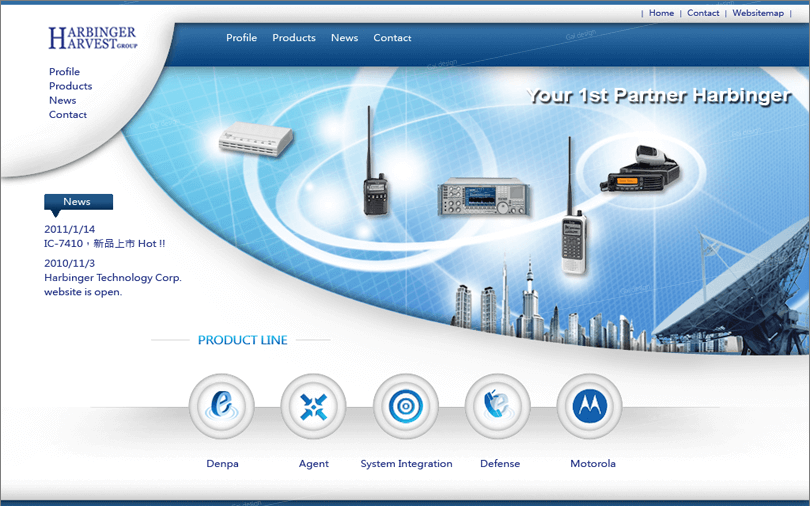Image resolution: width=810 pixels, height=506 pixels.
Task: Click the 2011/1/14 news date
Action: (69, 229)
